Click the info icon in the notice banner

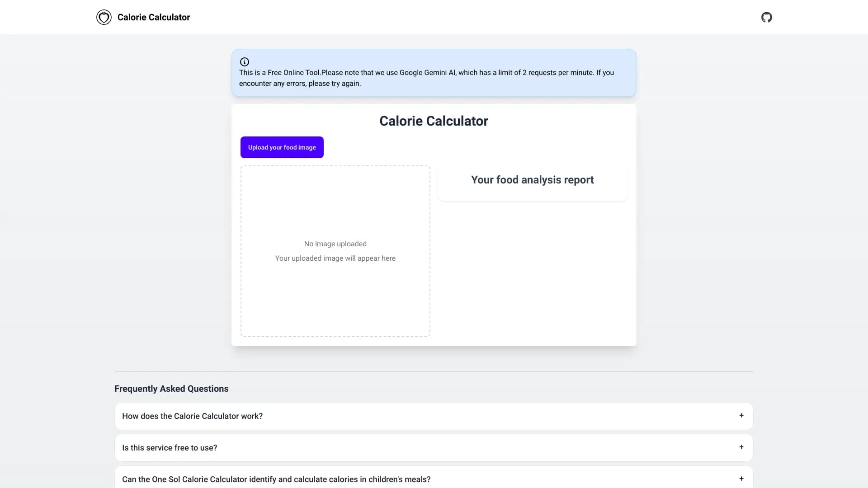pos(244,61)
